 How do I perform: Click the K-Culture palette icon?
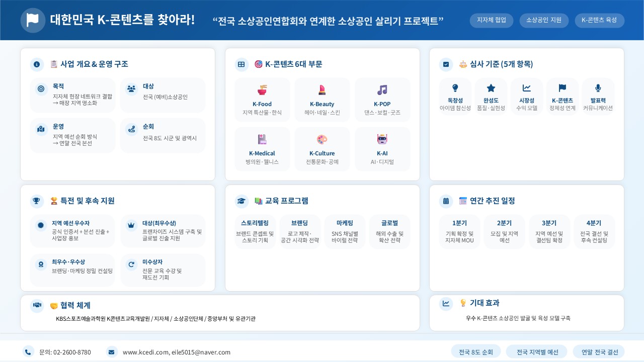click(x=322, y=139)
